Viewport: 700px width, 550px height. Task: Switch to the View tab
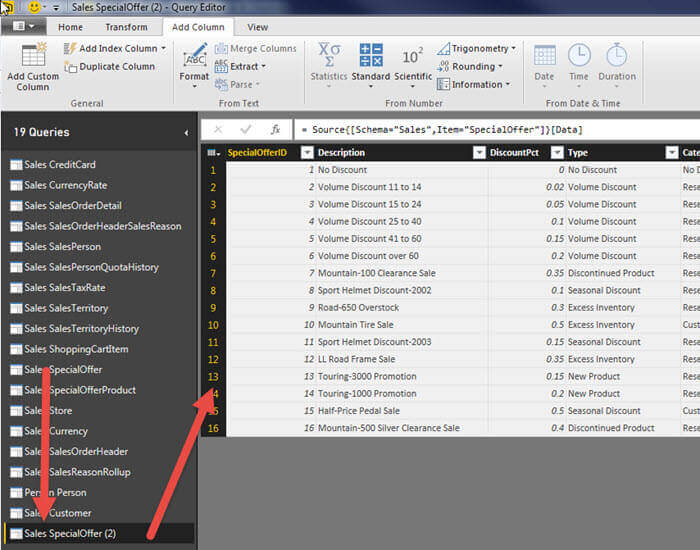[257, 27]
